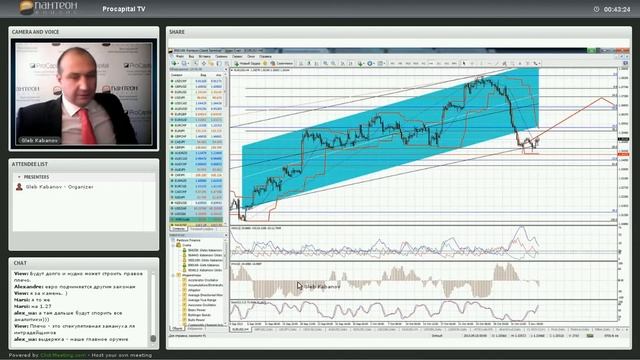Click the zoom out magnifier icon
Viewport: 640px width, 360px height.
333,63
